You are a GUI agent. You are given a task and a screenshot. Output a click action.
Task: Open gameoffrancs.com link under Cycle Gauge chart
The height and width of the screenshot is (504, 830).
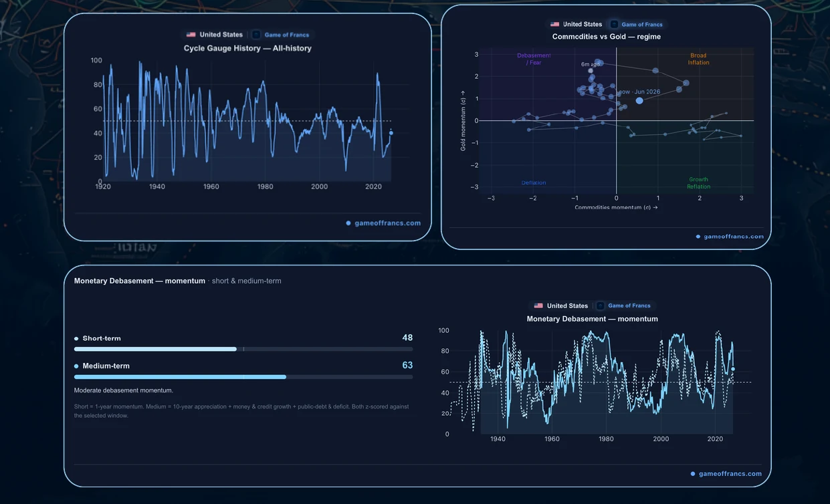pos(383,223)
